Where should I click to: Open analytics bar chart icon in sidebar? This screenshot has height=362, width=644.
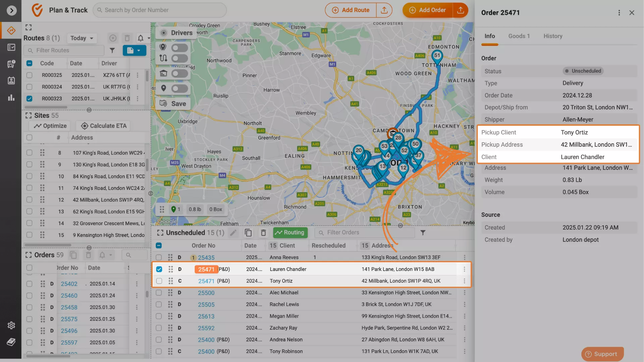11,98
